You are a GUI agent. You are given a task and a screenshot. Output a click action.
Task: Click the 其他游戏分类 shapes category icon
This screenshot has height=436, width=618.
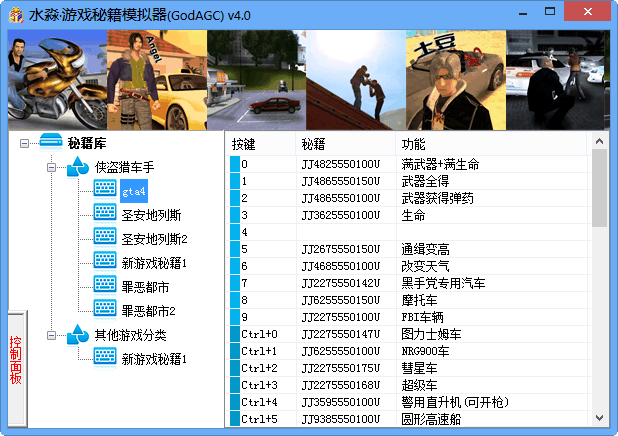click(78, 334)
